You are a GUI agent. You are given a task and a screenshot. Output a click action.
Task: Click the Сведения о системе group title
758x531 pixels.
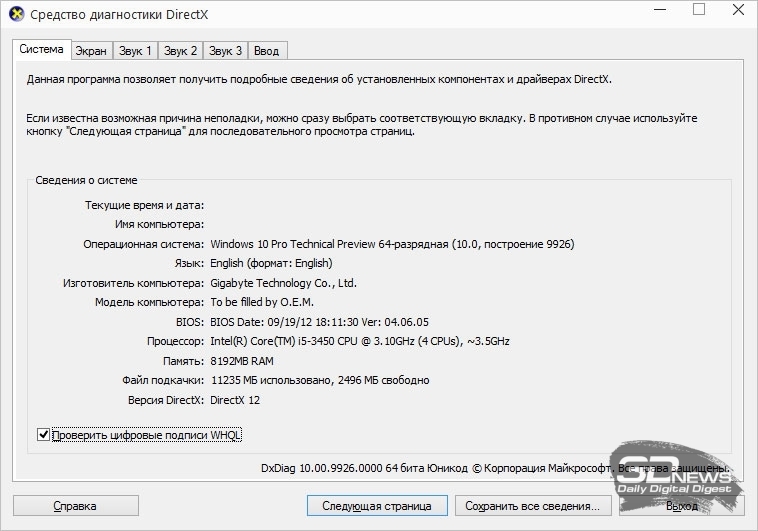tap(86, 180)
